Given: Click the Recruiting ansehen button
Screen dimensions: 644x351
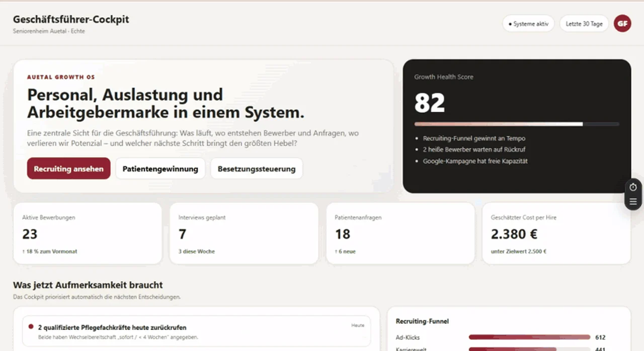Looking at the screenshot, I should [68, 168].
